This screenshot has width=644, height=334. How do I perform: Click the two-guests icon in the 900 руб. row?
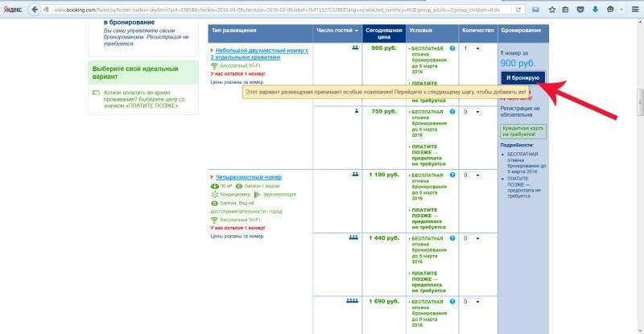click(x=354, y=48)
